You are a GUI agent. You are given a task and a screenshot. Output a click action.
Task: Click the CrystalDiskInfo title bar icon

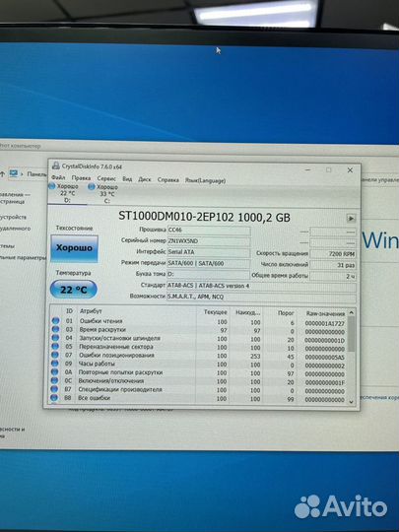(55, 166)
